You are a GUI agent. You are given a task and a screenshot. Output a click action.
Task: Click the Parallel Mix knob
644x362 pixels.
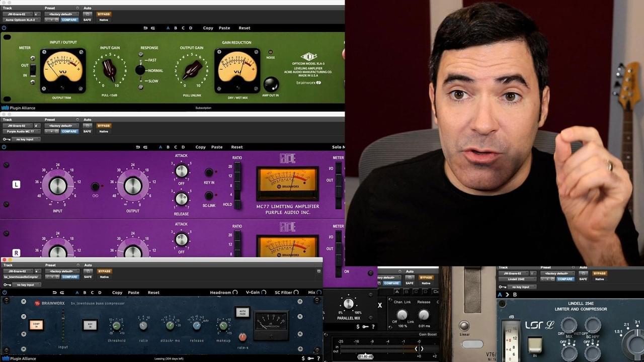click(348, 303)
